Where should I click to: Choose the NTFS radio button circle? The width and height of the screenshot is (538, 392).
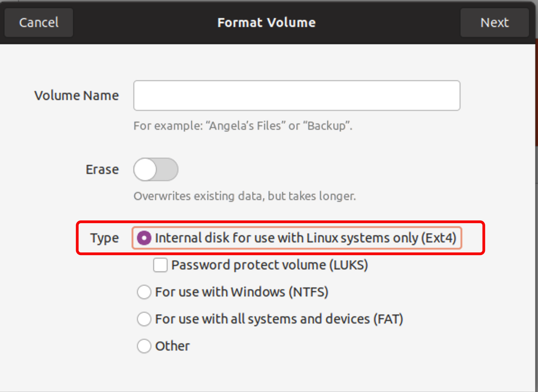144,292
